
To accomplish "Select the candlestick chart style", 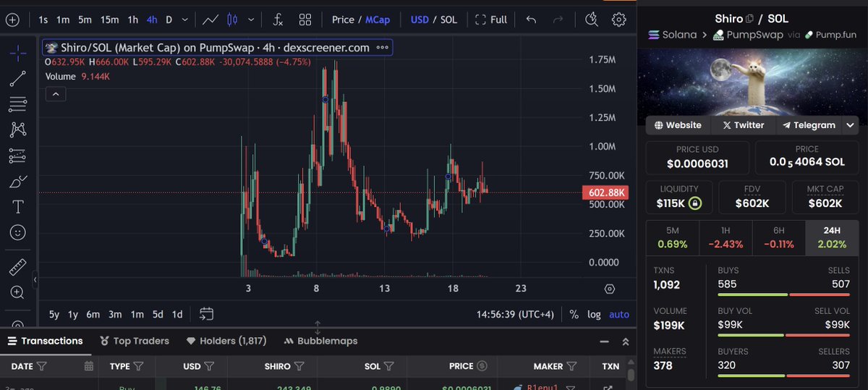I will 232,20.
